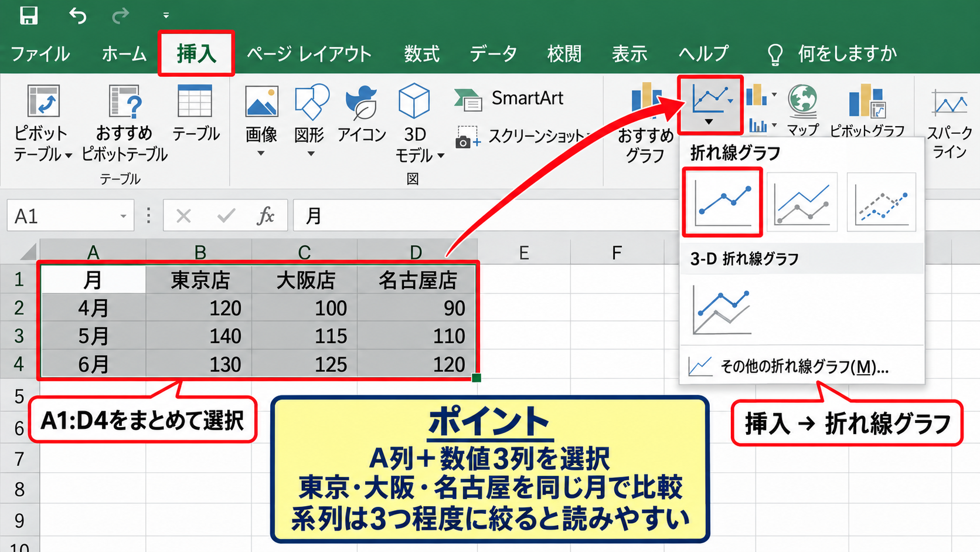
Task: Open the ページ レイアウト tab
Action: click(309, 54)
